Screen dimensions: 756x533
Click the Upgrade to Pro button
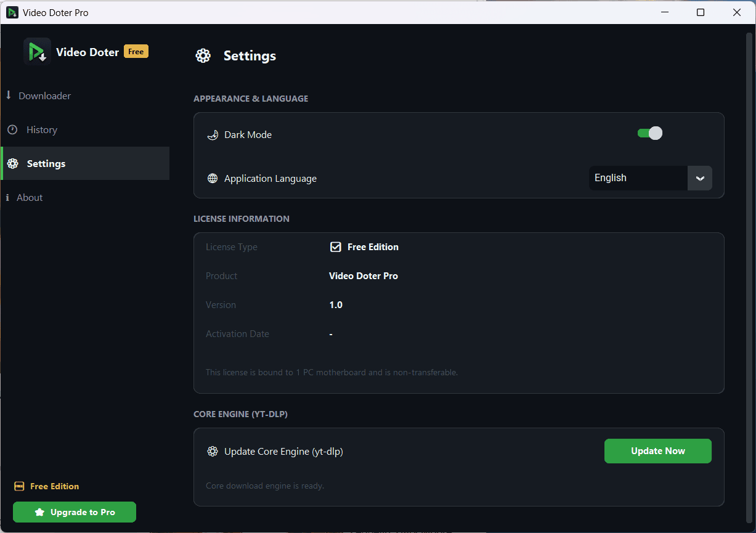[75, 512]
